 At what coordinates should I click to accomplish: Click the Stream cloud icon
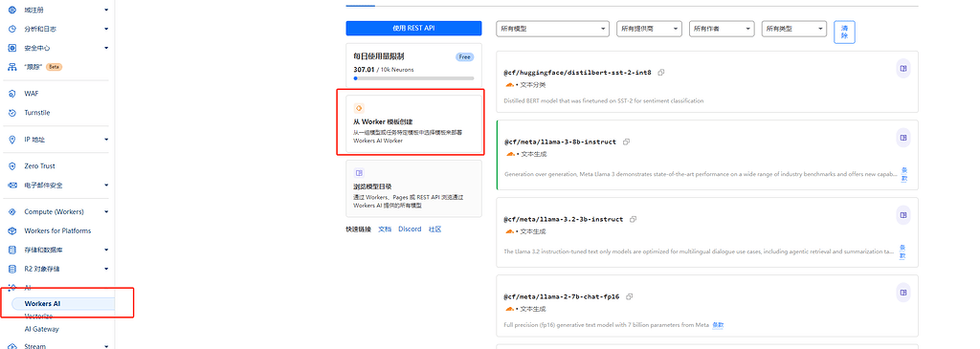[11, 346]
